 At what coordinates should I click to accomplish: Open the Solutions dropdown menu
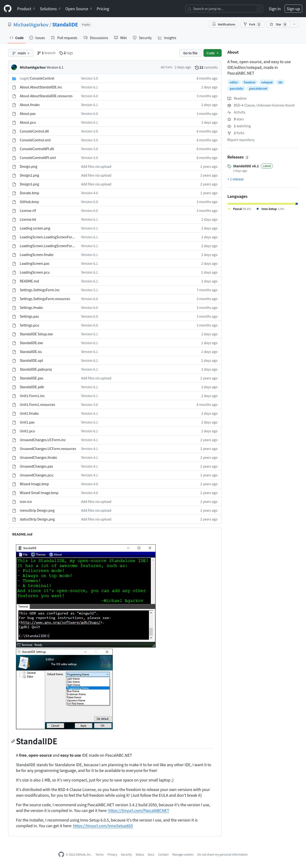(50, 9)
